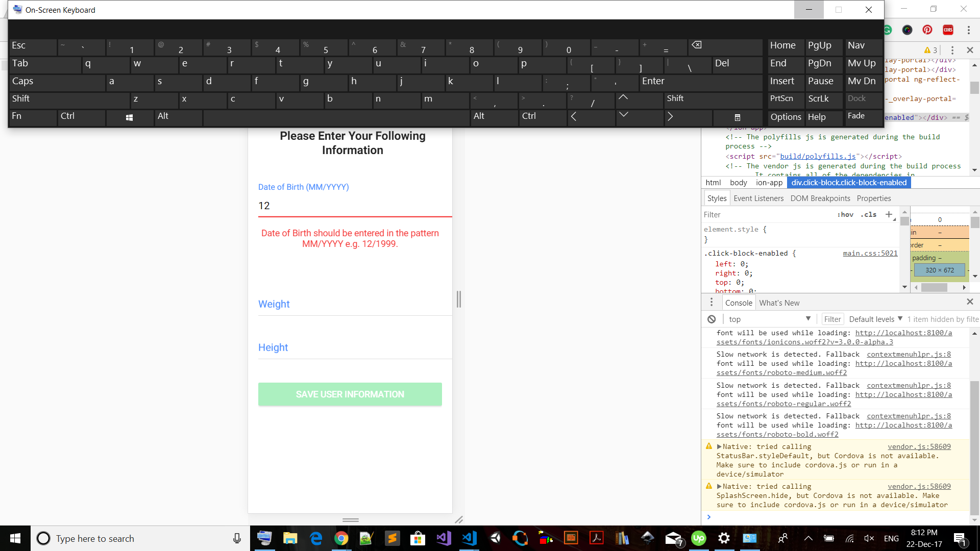This screenshot has height=551, width=980.
Task: Toggle the .cls class editor
Action: pyautogui.click(x=869, y=214)
